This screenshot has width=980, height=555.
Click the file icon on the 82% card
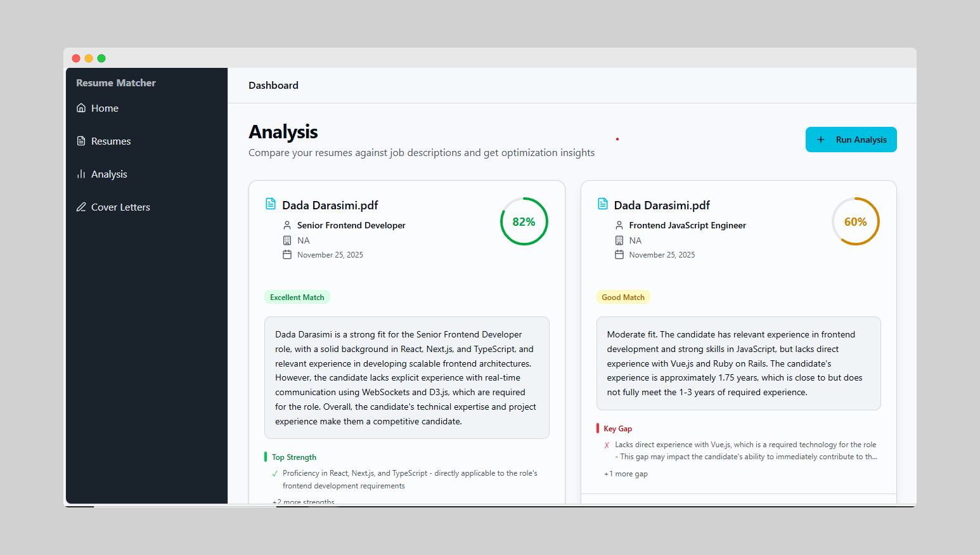click(271, 204)
